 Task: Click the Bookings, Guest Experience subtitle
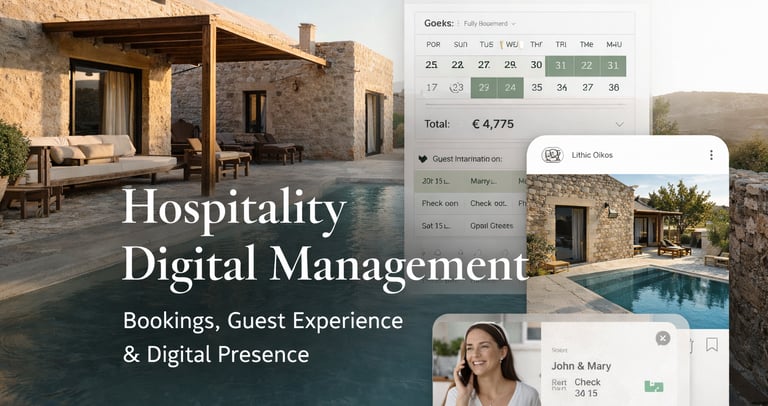click(x=263, y=321)
